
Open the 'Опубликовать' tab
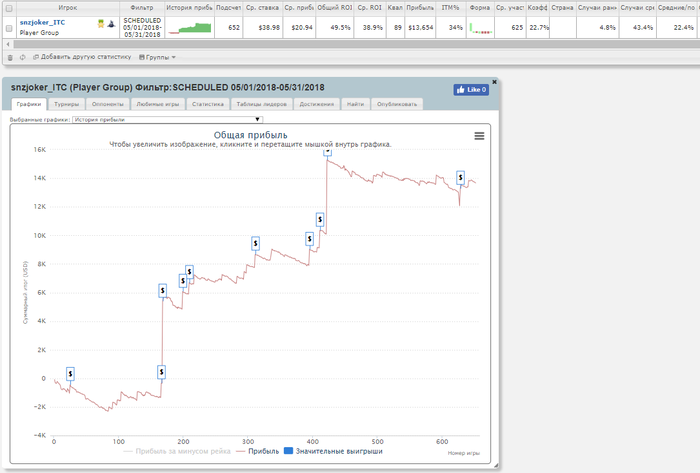click(397, 104)
